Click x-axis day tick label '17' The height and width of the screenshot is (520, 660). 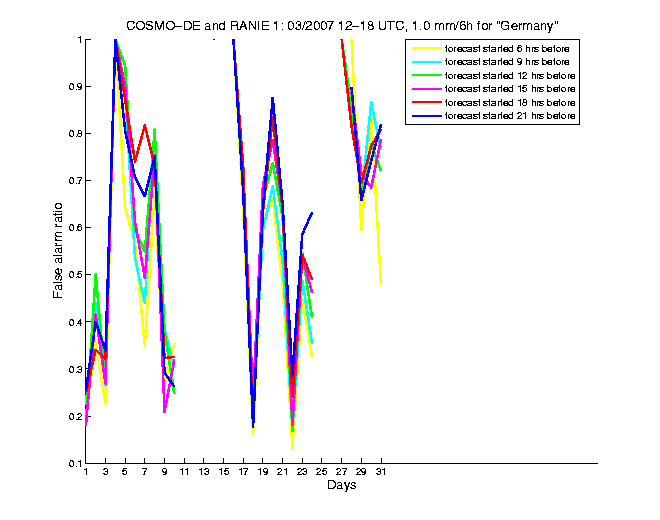coord(243,472)
